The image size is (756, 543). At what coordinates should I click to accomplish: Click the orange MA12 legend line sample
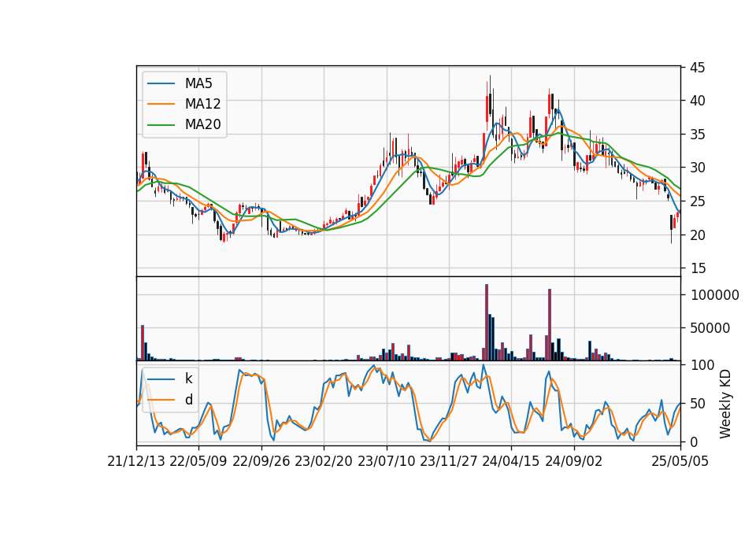[x=161, y=104]
